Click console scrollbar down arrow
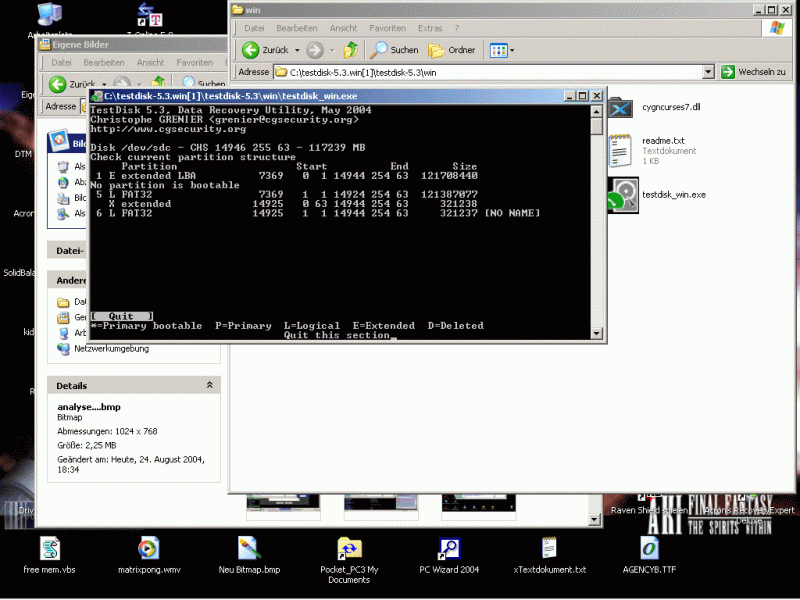This screenshot has width=800, height=600. (596, 333)
